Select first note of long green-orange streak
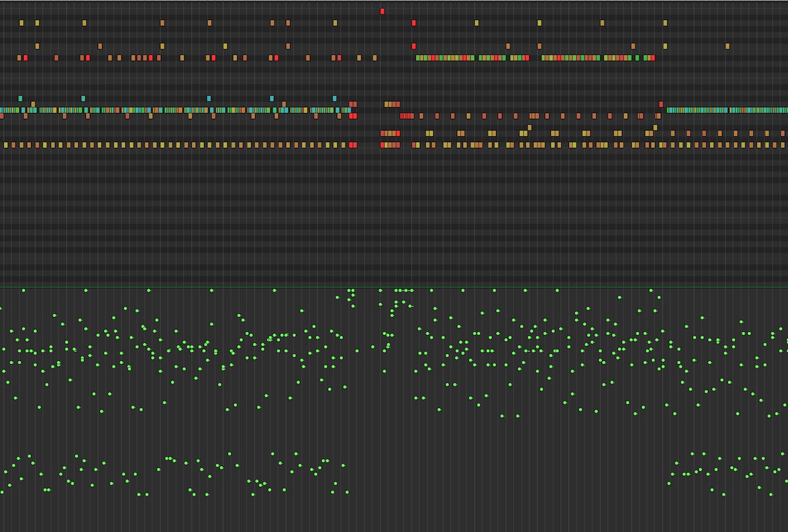This screenshot has width=788, height=532. tap(419, 57)
